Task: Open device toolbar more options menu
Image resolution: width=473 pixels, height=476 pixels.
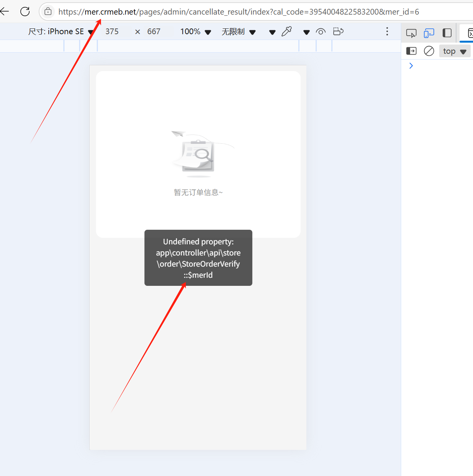Action: 387,32
